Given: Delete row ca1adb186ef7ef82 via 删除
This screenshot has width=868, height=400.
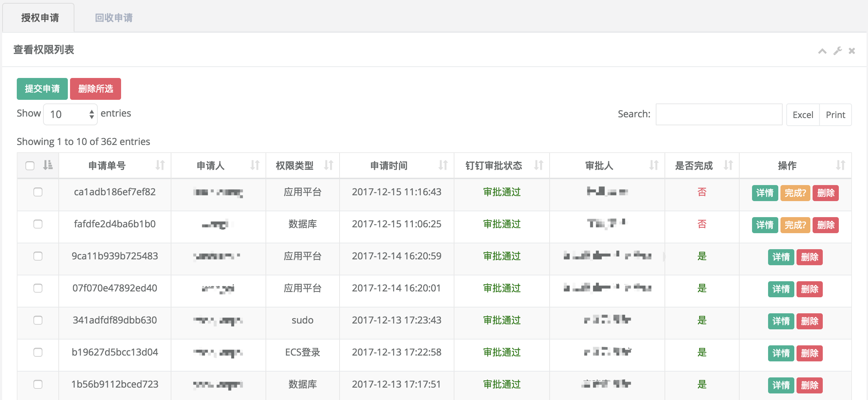Looking at the screenshot, I should pyautogui.click(x=826, y=193).
